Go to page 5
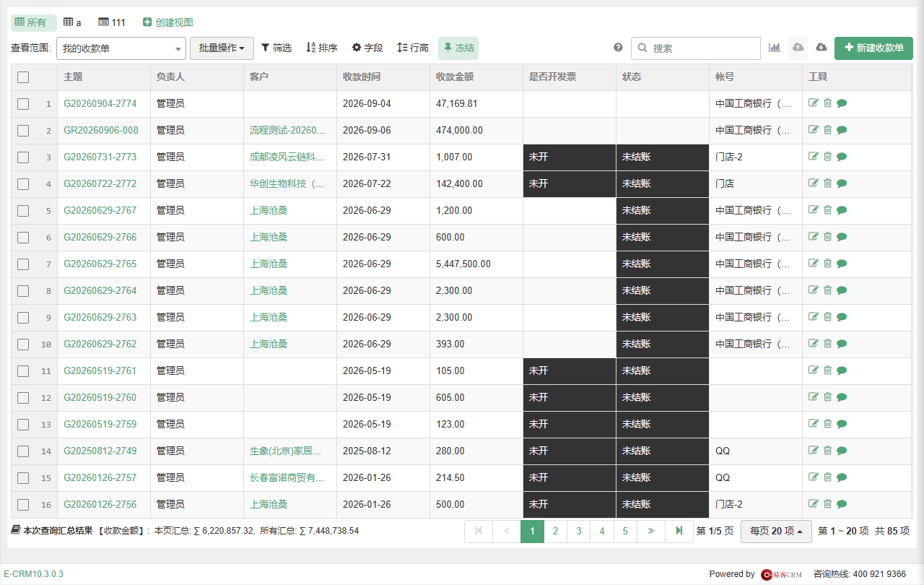Screen dimensions: 924x585 coord(624,531)
